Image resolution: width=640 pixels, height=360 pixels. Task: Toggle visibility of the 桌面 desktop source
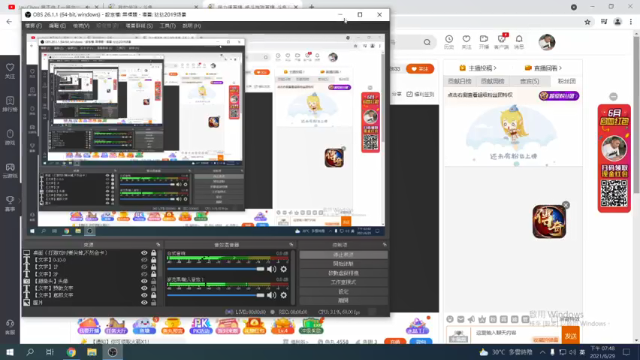144,253
